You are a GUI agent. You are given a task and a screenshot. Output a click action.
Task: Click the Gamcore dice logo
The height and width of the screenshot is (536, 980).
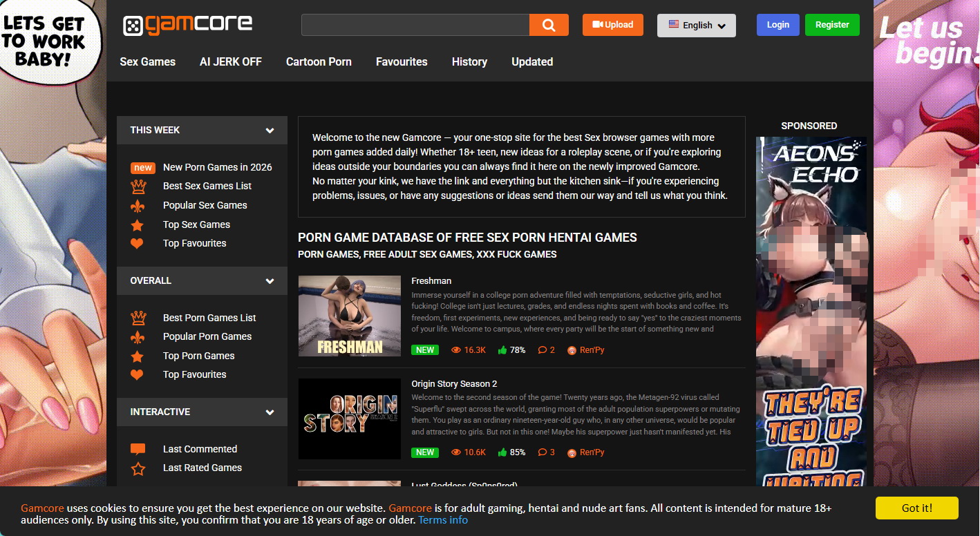click(x=187, y=26)
